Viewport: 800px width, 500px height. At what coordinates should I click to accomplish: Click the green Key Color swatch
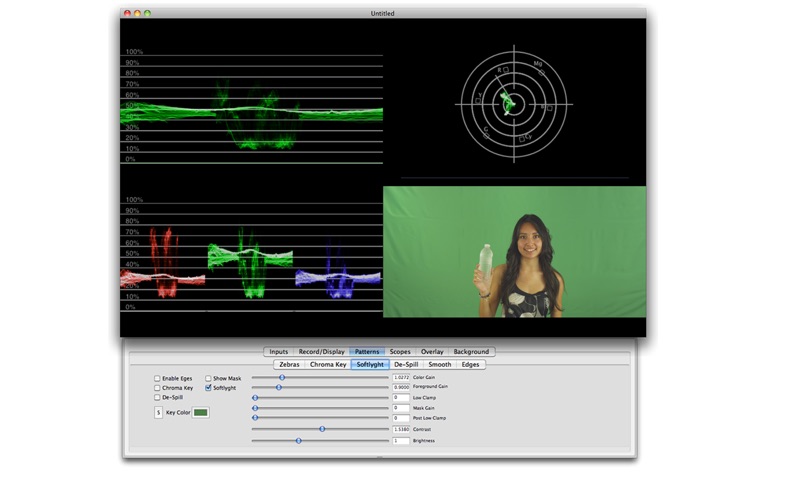click(201, 412)
